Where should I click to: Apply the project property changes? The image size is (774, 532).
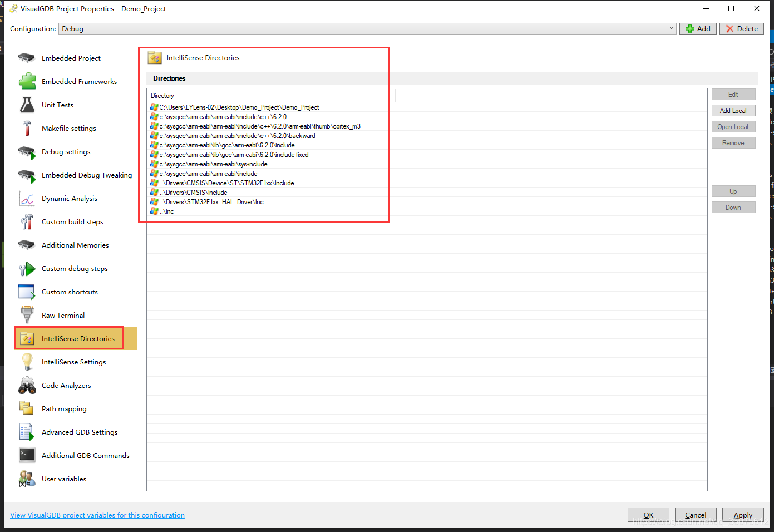(x=743, y=515)
